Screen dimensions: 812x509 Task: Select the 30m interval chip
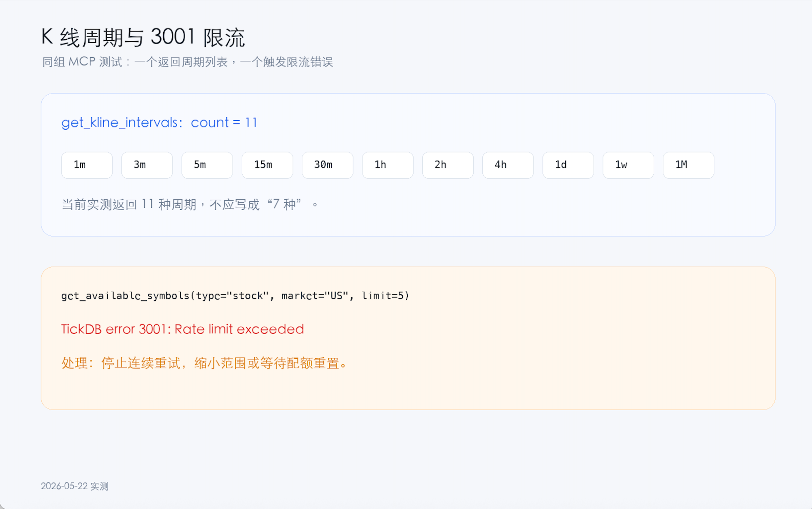click(x=328, y=165)
